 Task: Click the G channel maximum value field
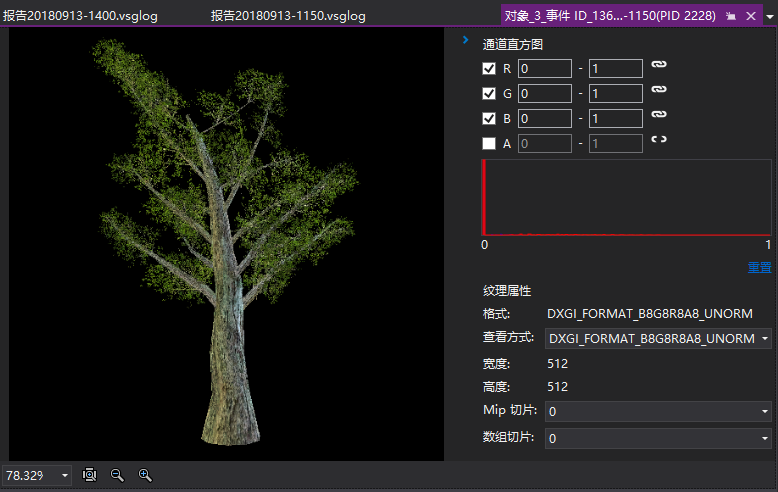pyautogui.click(x=616, y=93)
